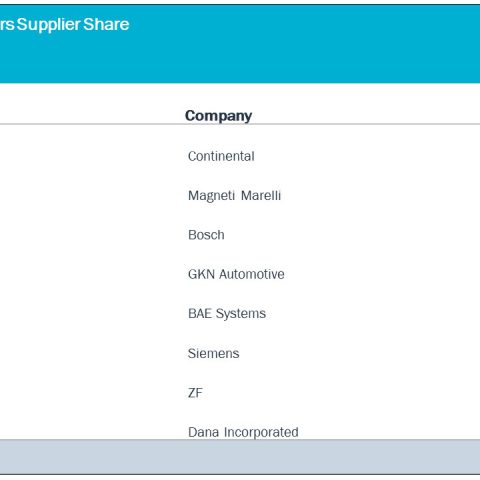Click the Company column header
Screen dimensions: 480x480
pos(218,116)
